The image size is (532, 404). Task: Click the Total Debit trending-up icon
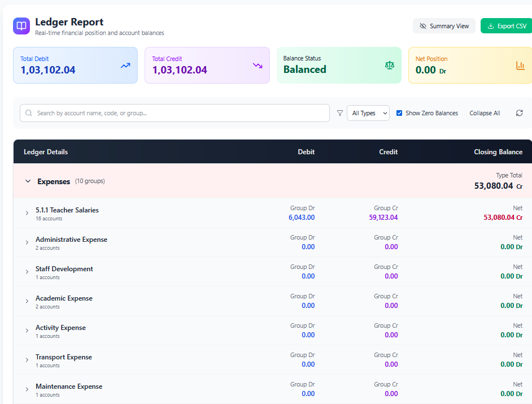point(125,66)
